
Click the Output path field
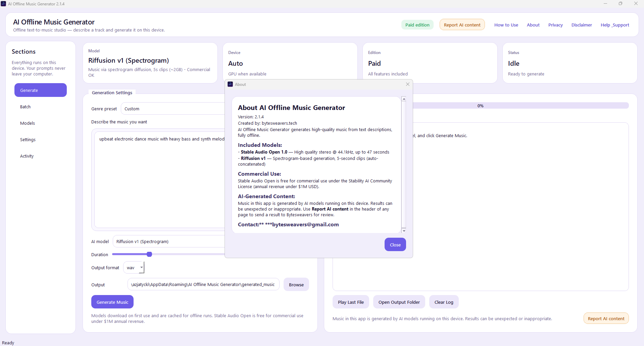coord(203,284)
